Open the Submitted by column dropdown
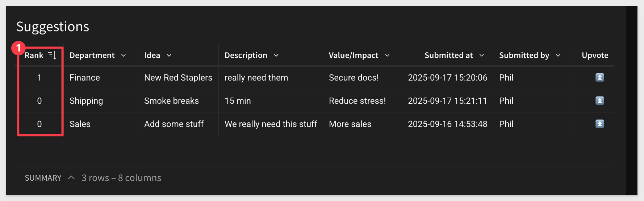Screen dimensions: 644x201 pyautogui.click(x=558, y=56)
